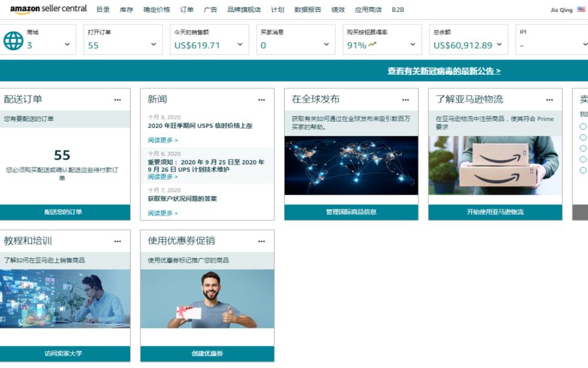Select the first radio option in right-edge card
The height and width of the screenshot is (368, 588).
point(583,126)
